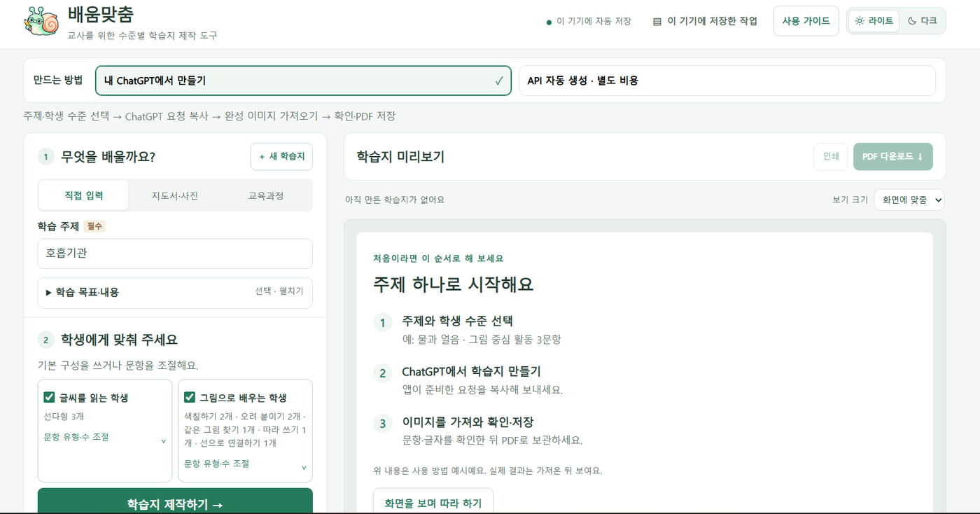Viewport: 980px width, 514px height.
Task: Select the API 자동 생성 method
Action: point(727,81)
